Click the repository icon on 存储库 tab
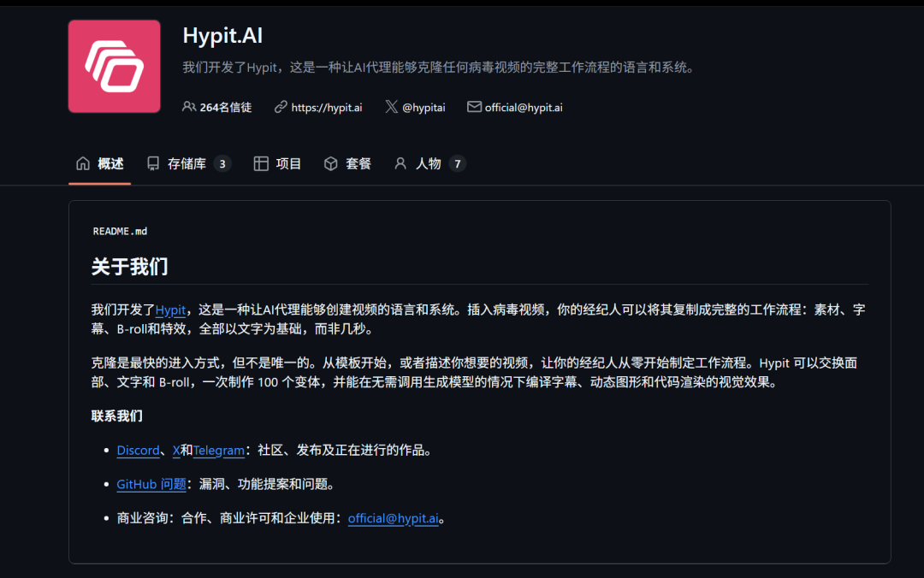924x578 pixels. [x=153, y=163]
